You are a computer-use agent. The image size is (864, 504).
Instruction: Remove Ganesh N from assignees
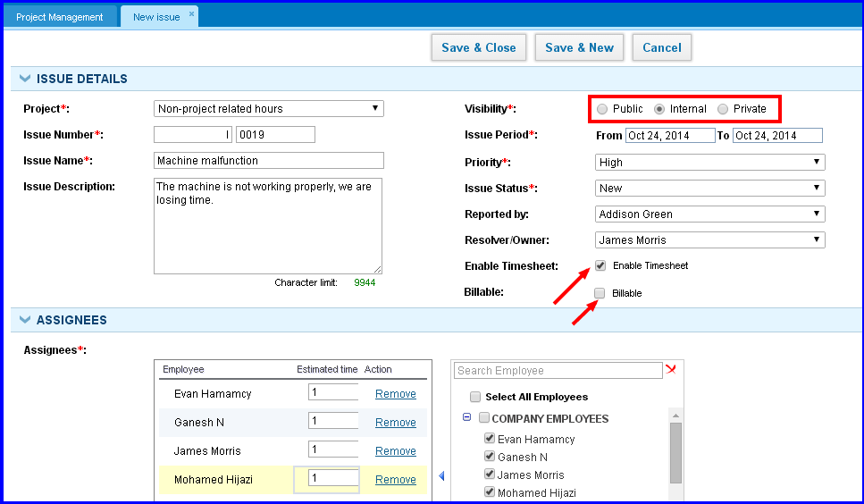point(396,423)
